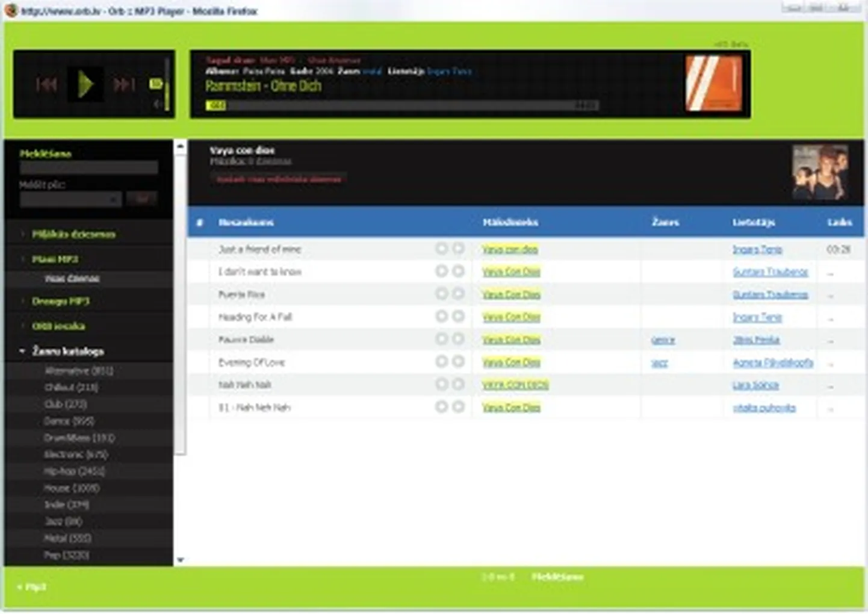Open uppercase 'VAYA CON DIOS' artist link
The width and height of the screenshot is (868, 614).
(515, 385)
